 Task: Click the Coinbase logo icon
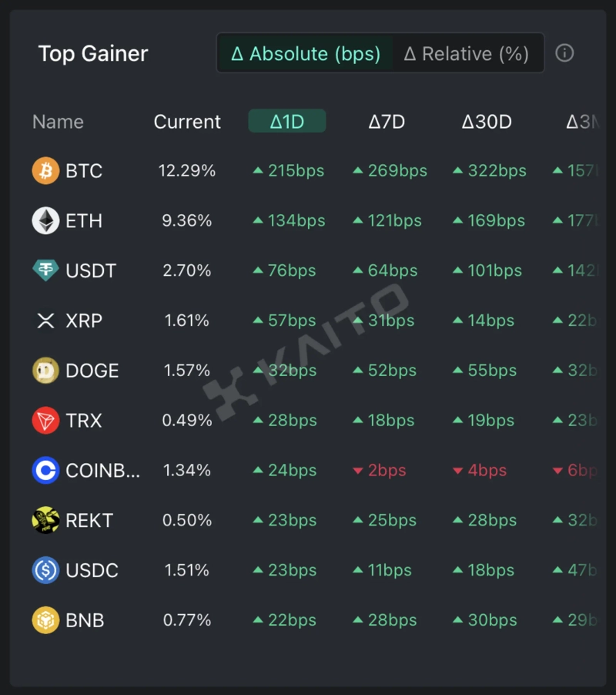(x=45, y=470)
